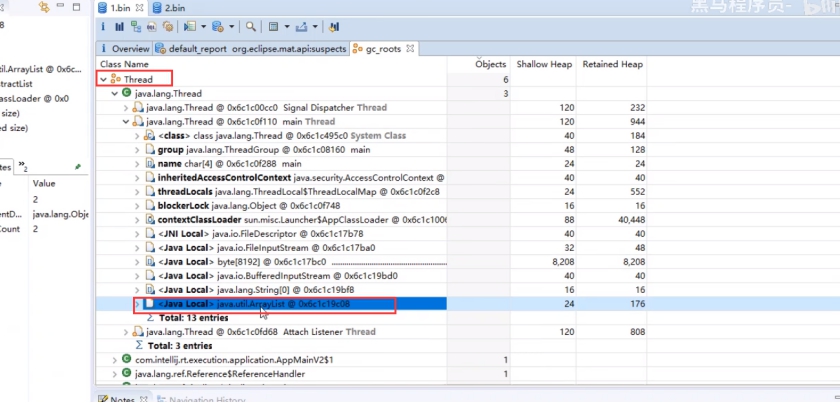Expand the contextClassLoader AppClassLoader row

(x=137, y=220)
